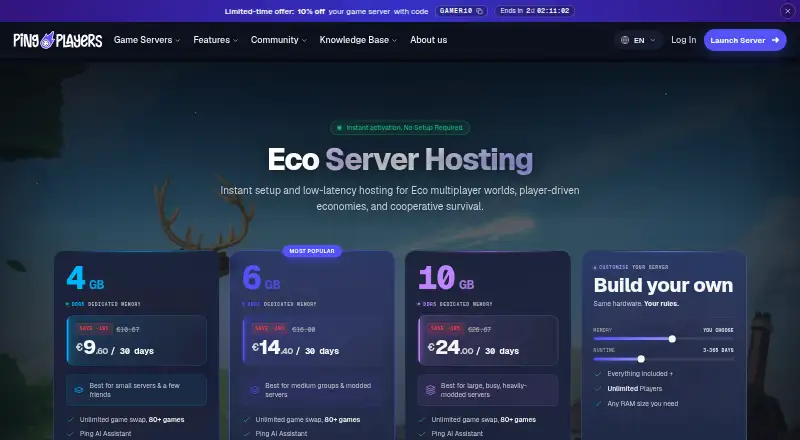Click the YOU CHOOSE memory label
The width and height of the screenshot is (800, 440).
click(x=718, y=330)
